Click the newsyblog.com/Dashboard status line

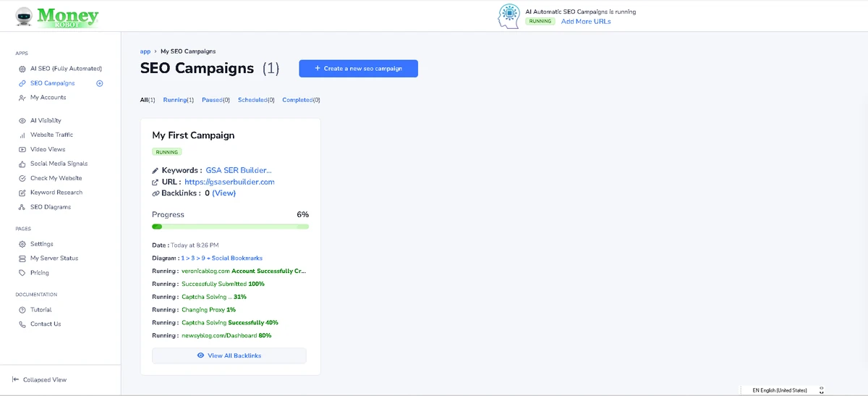click(x=212, y=335)
